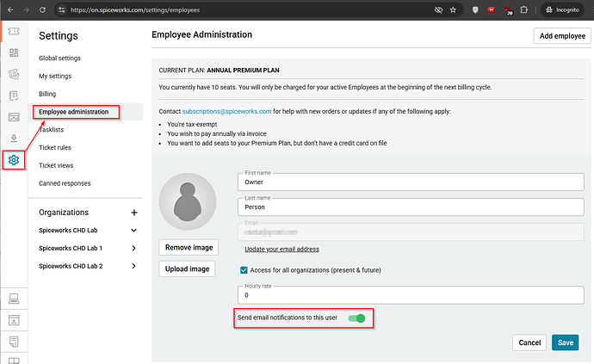The height and width of the screenshot is (364, 594).
Task: Collapse the Spiceworks CHD Lab organization
Action: coord(133,231)
